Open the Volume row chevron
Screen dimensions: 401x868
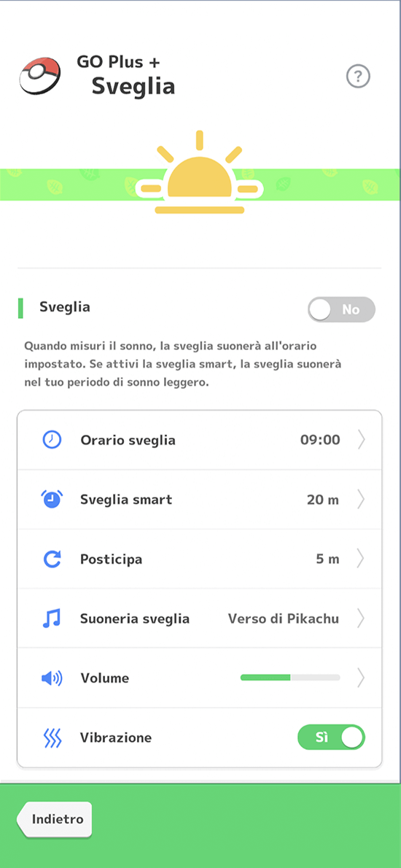(x=361, y=678)
